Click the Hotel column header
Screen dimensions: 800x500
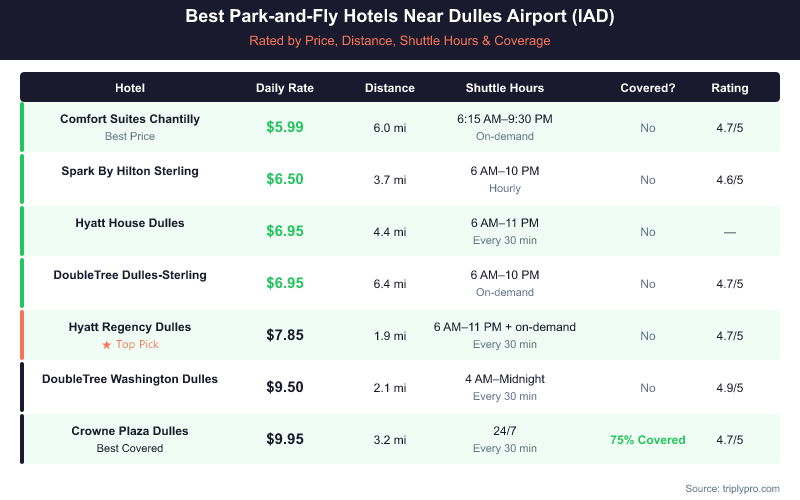click(130, 88)
